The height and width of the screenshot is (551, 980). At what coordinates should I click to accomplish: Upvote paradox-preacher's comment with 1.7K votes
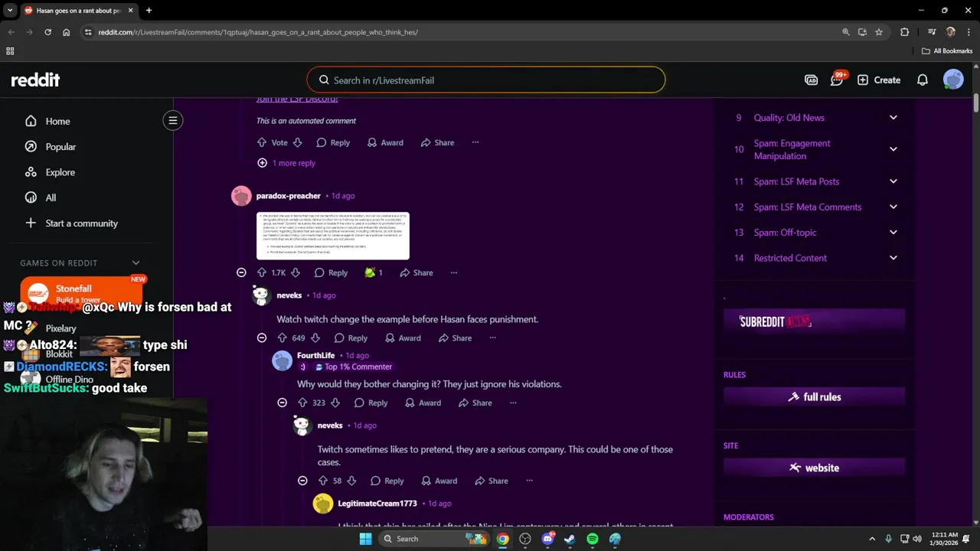coord(262,272)
